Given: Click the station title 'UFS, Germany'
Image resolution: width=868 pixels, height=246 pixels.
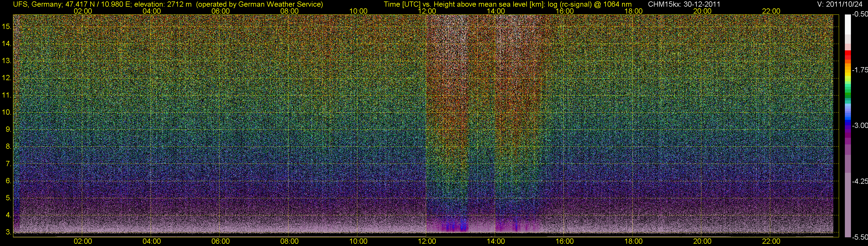Looking at the screenshot, I should pyautogui.click(x=37, y=4).
